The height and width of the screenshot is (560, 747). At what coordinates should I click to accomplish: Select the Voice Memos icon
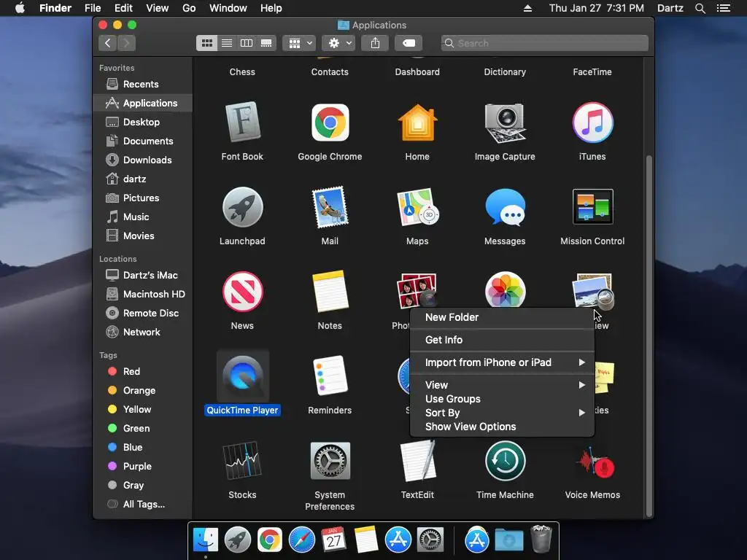(595, 462)
